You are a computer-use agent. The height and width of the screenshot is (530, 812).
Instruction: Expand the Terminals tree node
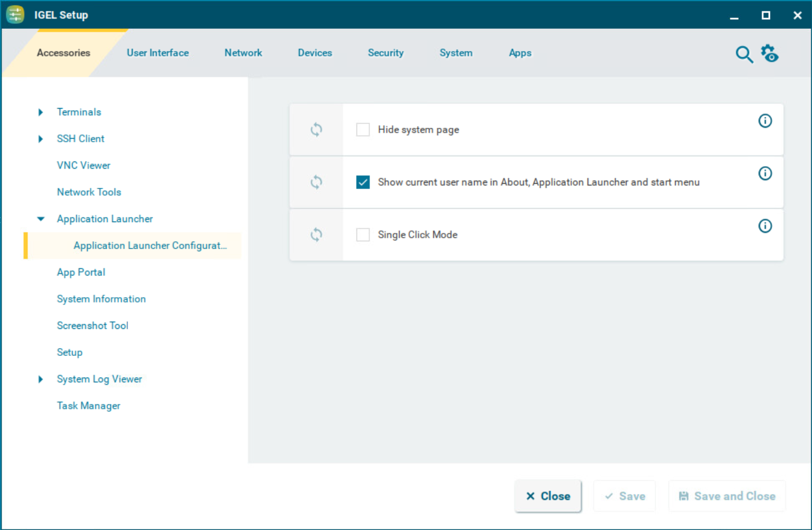pos(41,112)
